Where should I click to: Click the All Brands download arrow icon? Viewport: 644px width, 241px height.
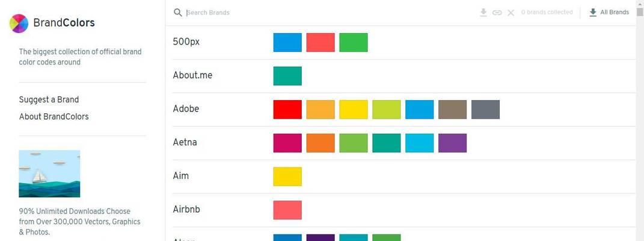coord(593,12)
